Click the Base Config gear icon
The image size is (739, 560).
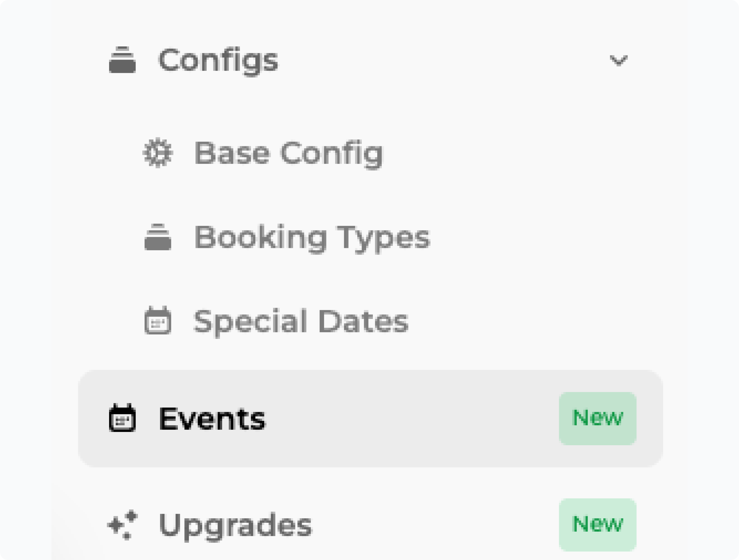(158, 153)
